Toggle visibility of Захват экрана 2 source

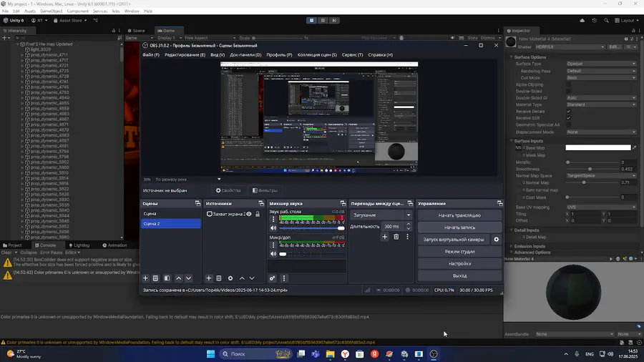(250, 214)
